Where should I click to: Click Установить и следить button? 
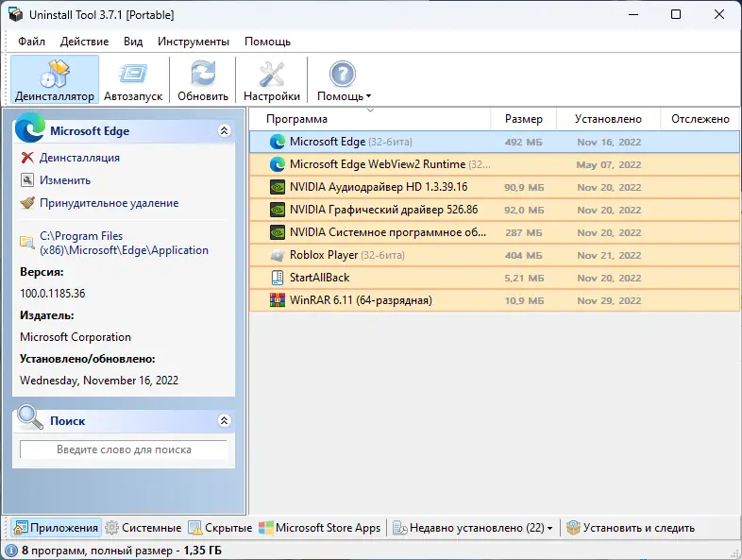coord(631,528)
